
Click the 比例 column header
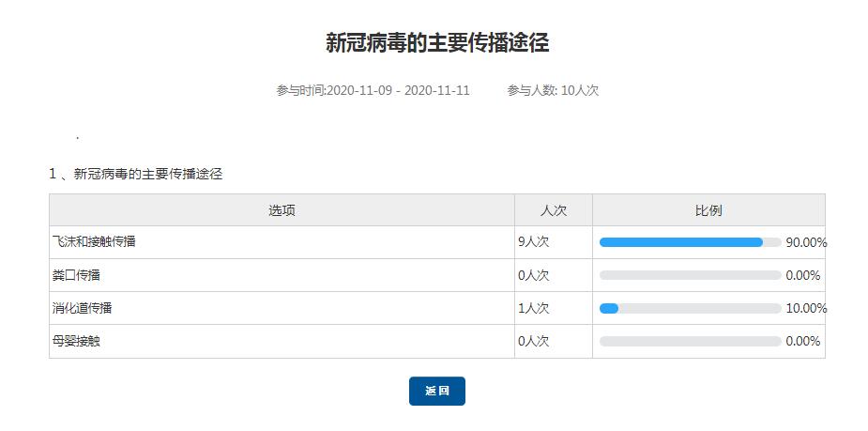[708, 210]
